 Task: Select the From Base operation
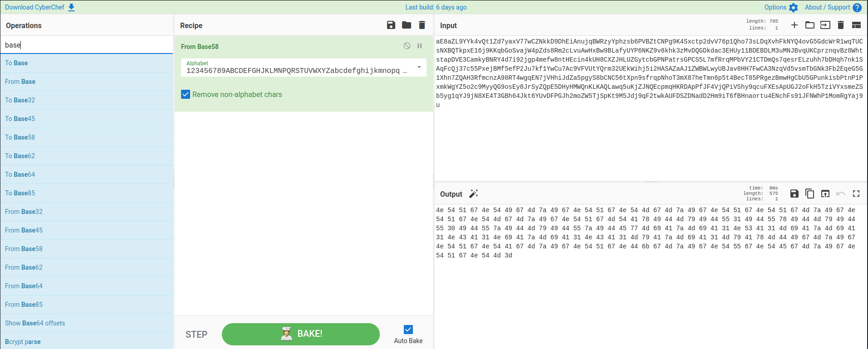tap(86, 82)
